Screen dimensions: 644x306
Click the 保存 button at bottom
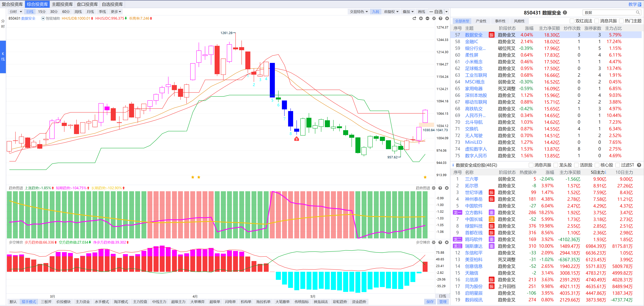[430, 302]
